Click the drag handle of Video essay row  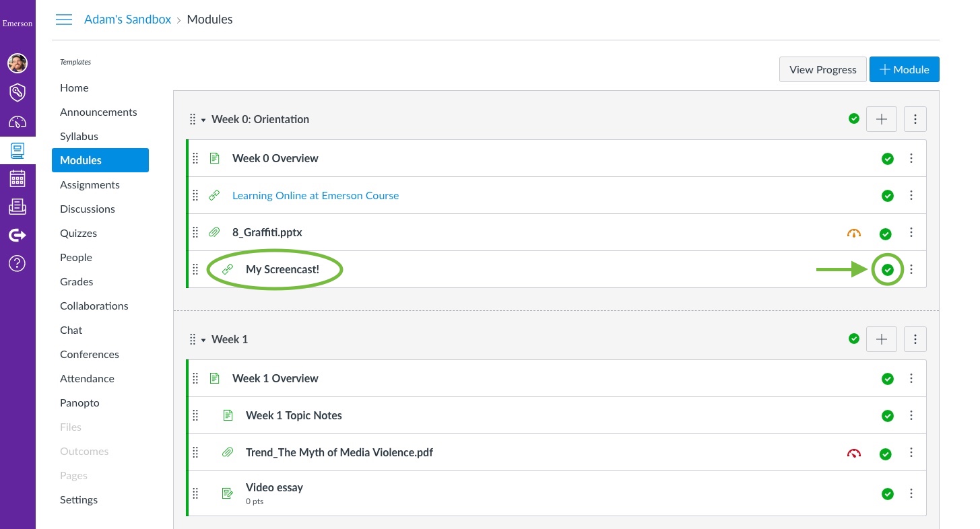195,493
